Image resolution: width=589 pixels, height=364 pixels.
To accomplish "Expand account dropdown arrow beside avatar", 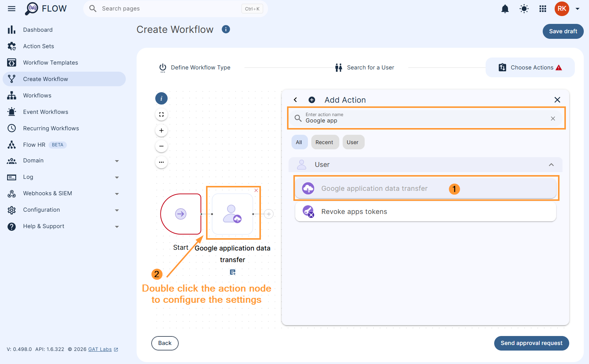I will pyautogui.click(x=577, y=9).
